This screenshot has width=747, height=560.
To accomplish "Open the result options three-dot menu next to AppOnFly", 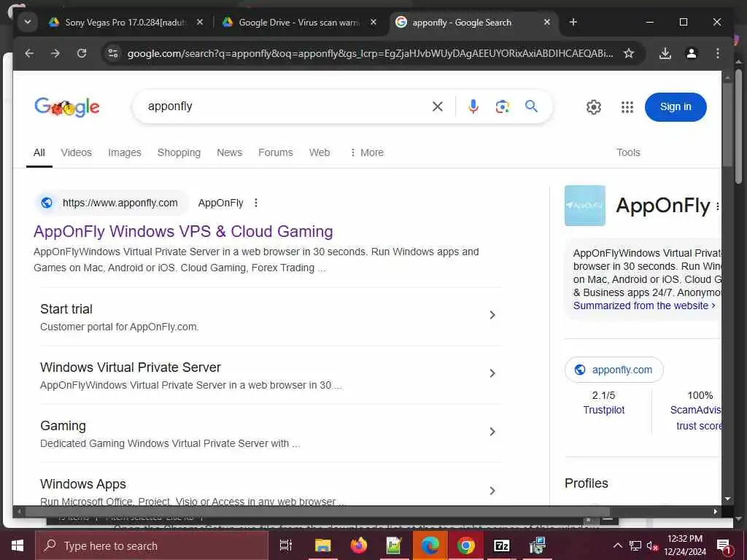I will (256, 203).
